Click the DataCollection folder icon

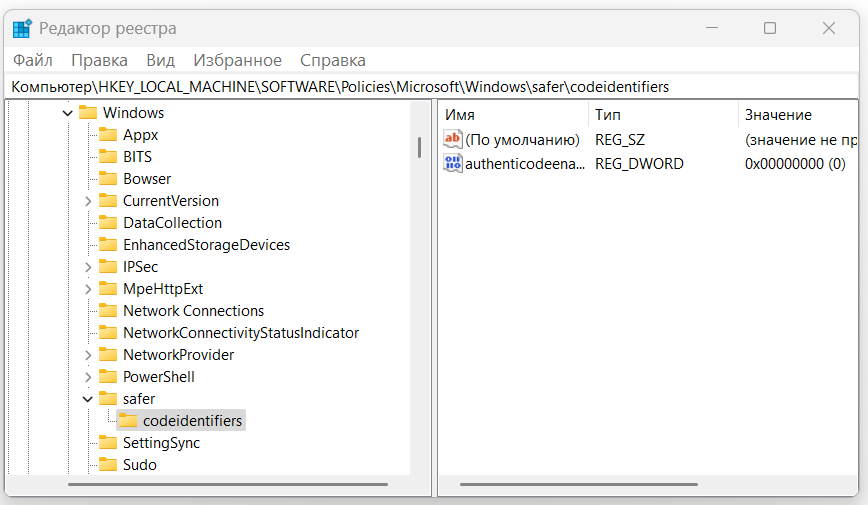tap(108, 223)
